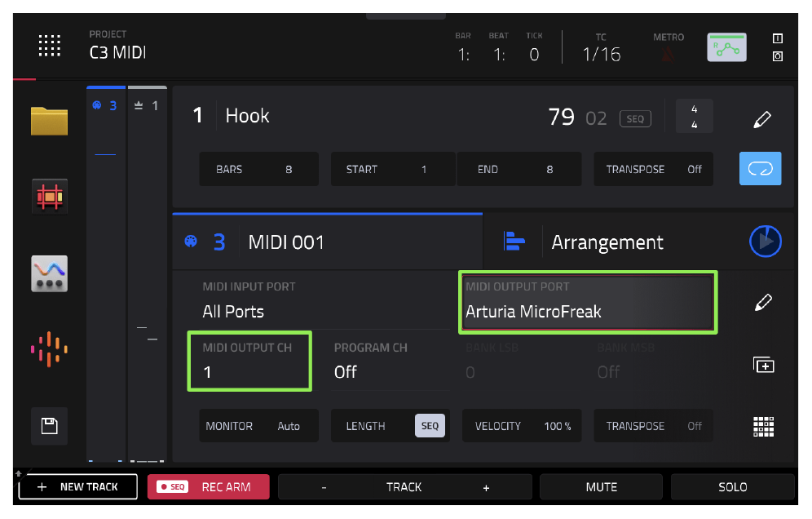Viewport: 812px width, 519px height.
Task: Edit track with pencil beside MIDI Output Port
Action: (x=763, y=302)
